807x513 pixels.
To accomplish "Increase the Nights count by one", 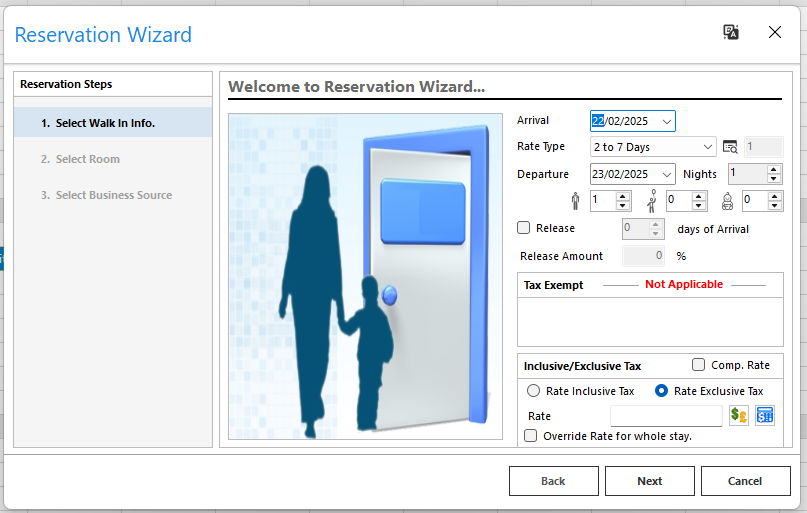I will click(774, 169).
